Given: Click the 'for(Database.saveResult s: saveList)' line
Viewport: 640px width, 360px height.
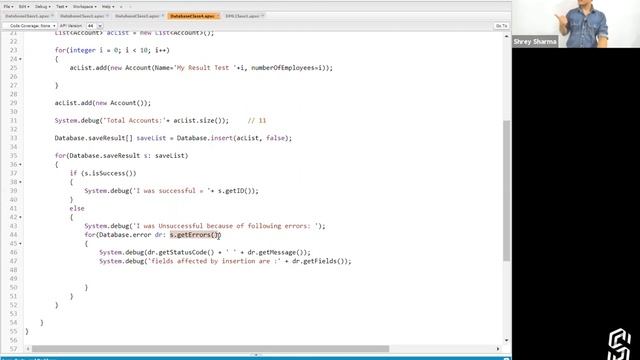Looking at the screenshot, I should pos(122,156).
